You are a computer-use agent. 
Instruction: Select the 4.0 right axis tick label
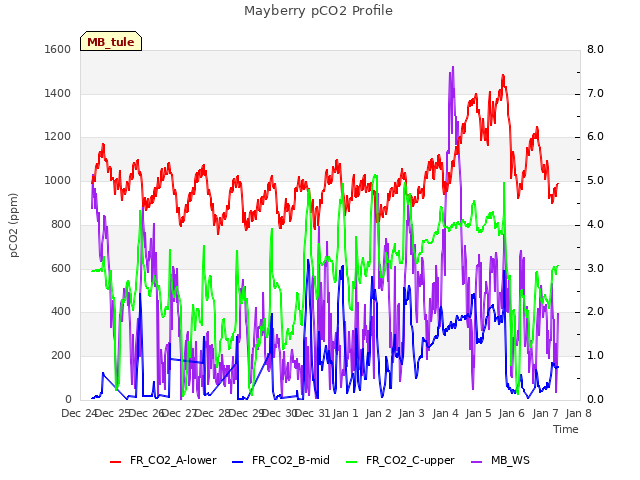click(x=595, y=224)
